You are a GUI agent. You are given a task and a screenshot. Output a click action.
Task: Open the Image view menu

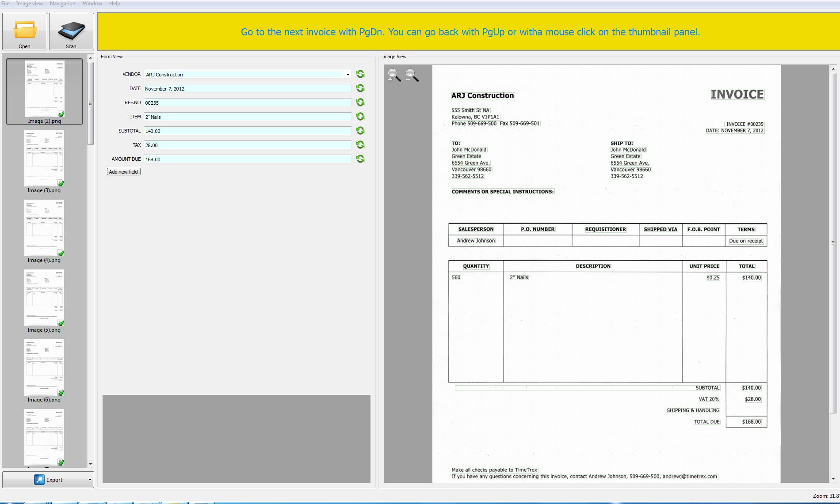[30, 4]
